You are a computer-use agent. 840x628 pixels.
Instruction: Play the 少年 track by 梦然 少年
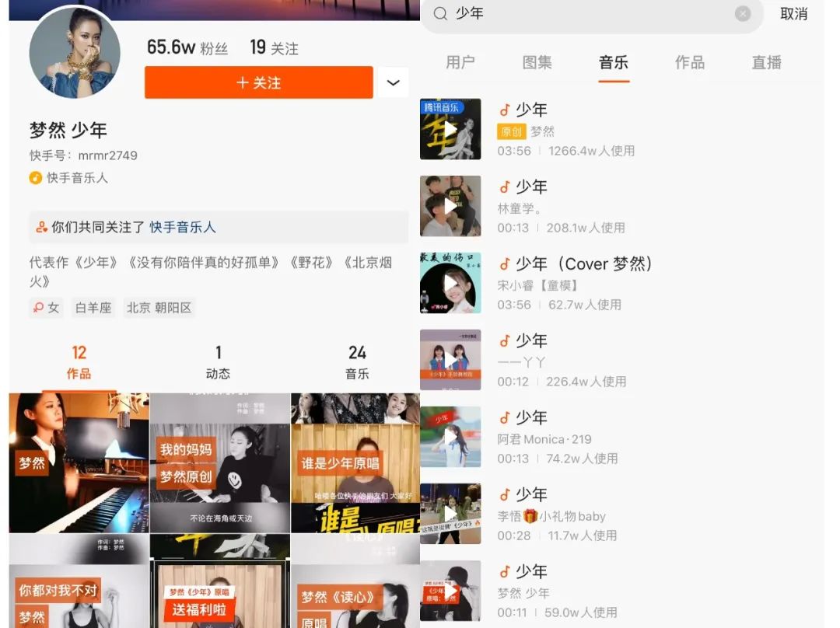(x=450, y=591)
